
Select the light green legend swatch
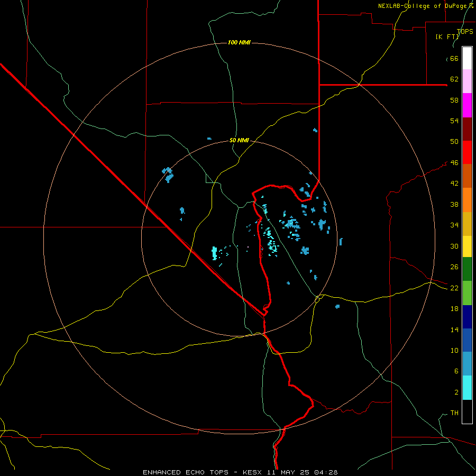[467, 293]
